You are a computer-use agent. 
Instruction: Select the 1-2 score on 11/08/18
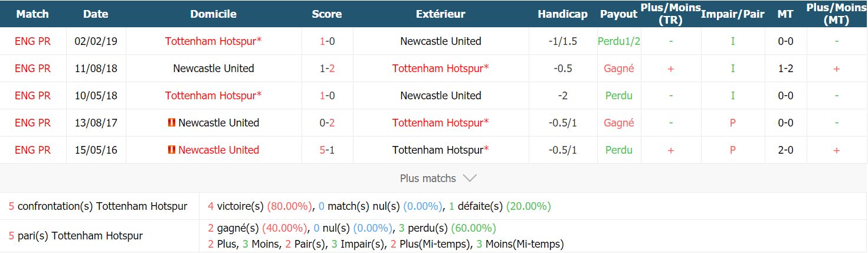pyautogui.click(x=327, y=69)
